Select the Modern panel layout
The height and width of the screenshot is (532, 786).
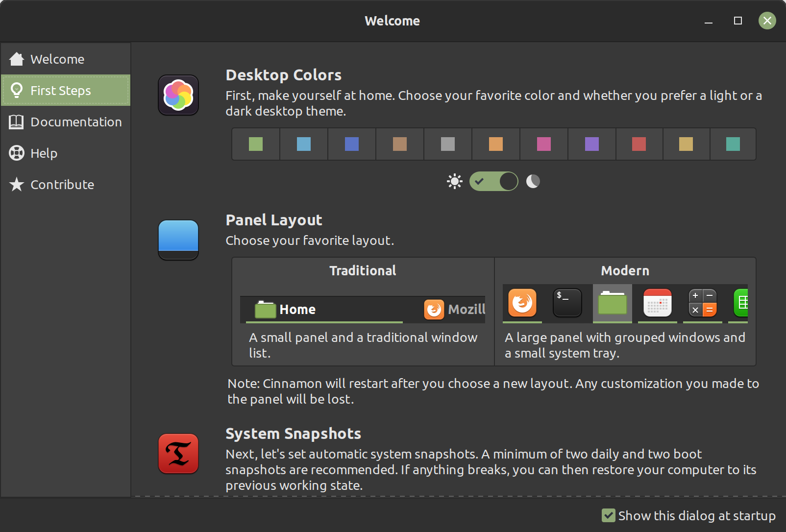tap(625, 311)
